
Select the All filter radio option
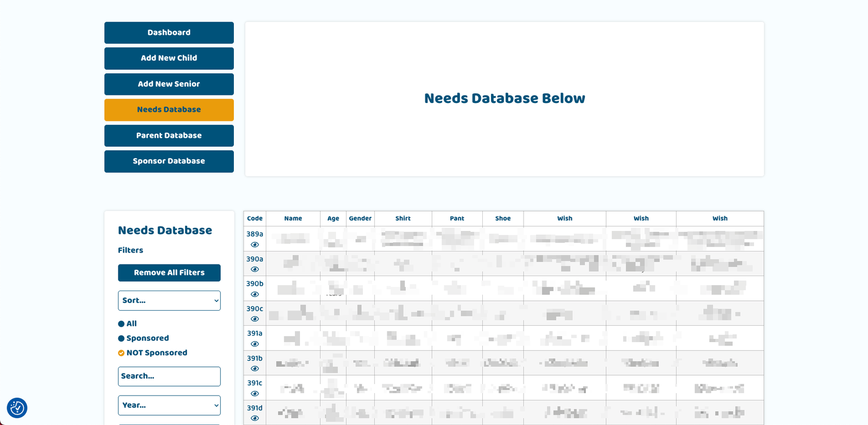pos(122,324)
